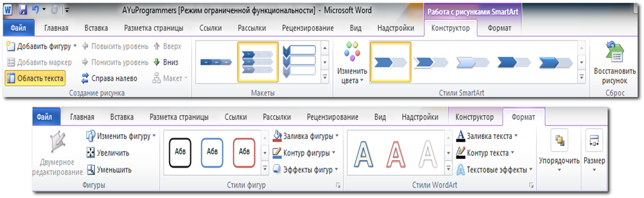Switch to Формат tab in upper ribbon
The image size is (644, 198).
click(x=500, y=28)
